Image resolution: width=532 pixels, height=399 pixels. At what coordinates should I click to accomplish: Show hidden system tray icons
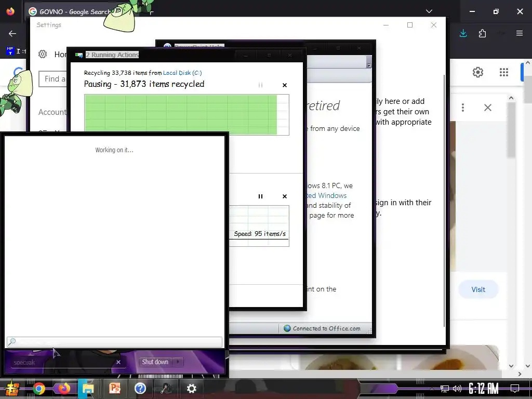click(432, 389)
